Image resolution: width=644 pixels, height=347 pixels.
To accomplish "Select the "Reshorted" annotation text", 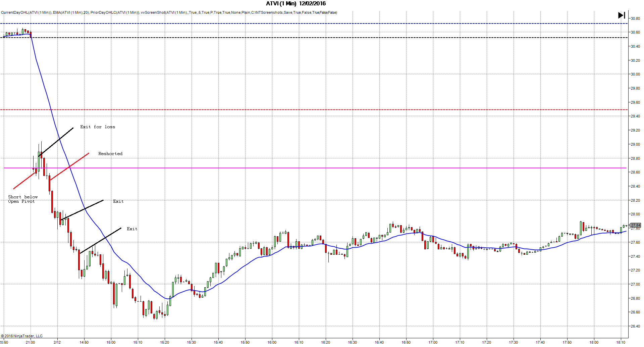I will tap(110, 154).
